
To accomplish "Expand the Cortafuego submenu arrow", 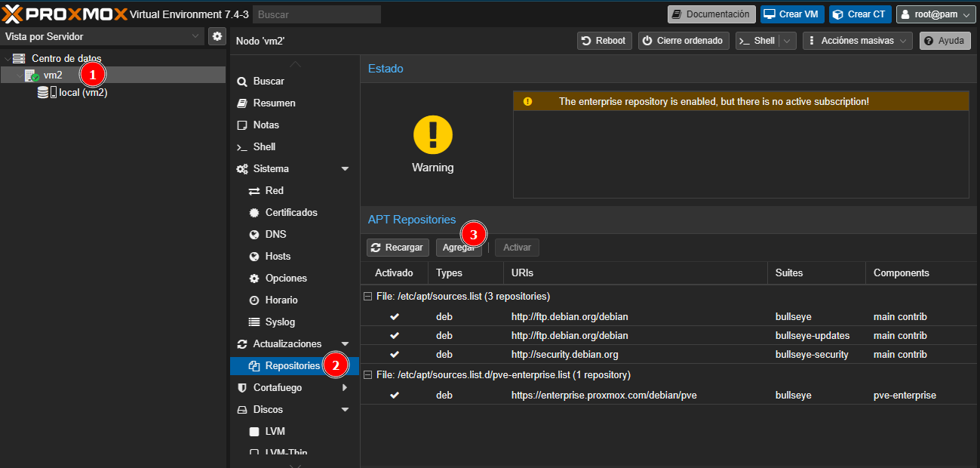I will point(346,387).
